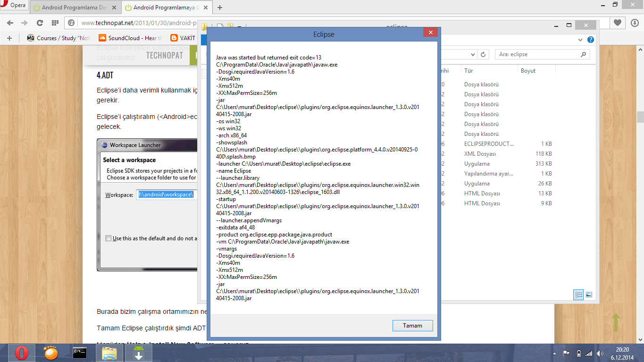644x362 pixels.
Task: Click the Opera scrollbar up arrow
Action: [640, 50]
